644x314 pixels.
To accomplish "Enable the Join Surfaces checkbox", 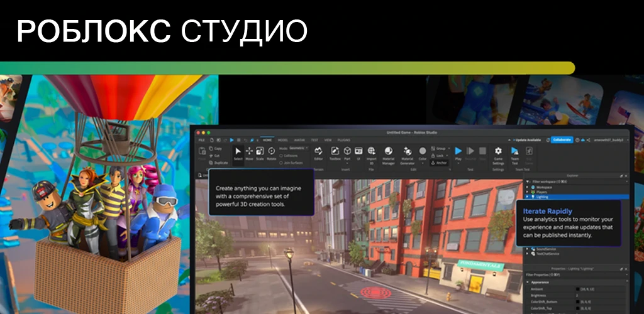I will [281, 163].
